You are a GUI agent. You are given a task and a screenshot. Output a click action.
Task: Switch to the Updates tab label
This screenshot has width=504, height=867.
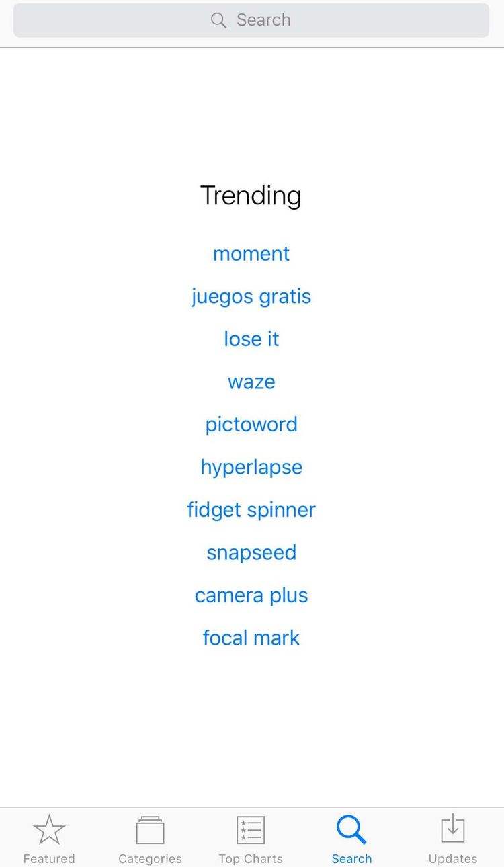[x=453, y=858]
